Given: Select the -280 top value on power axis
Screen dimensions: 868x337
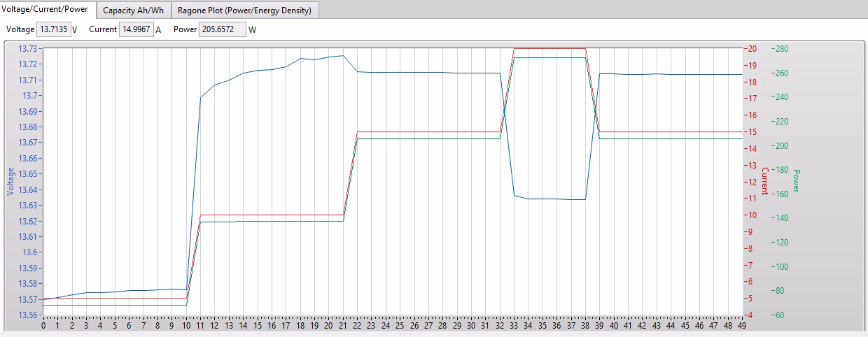Looking at the screenshot, I should [x=780, y=49].
